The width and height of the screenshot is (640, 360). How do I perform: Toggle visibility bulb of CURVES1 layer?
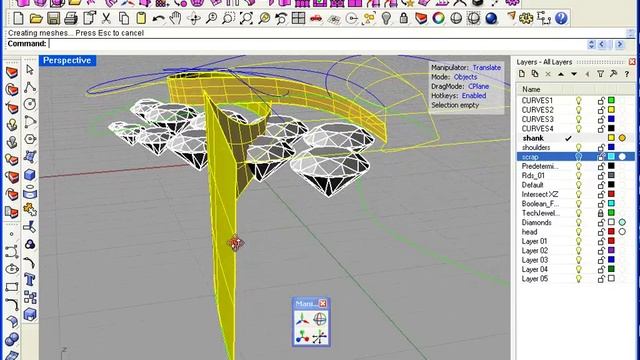578,100
